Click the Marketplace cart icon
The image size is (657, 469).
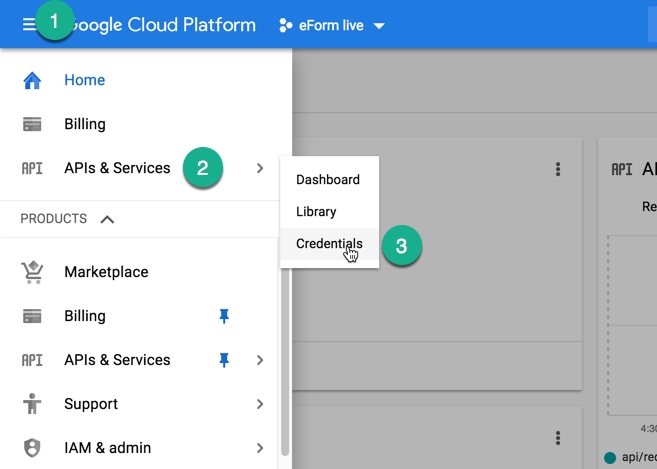click(x=32, y=272)
